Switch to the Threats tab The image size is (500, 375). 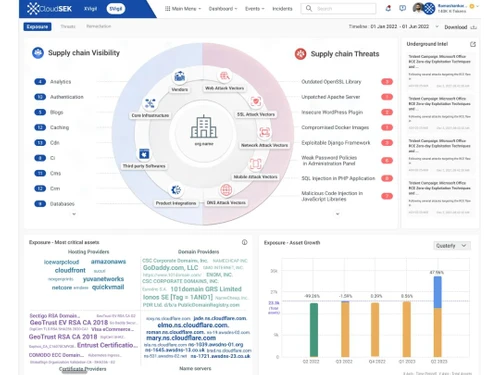pyautogui.click(x=68, y=27)
